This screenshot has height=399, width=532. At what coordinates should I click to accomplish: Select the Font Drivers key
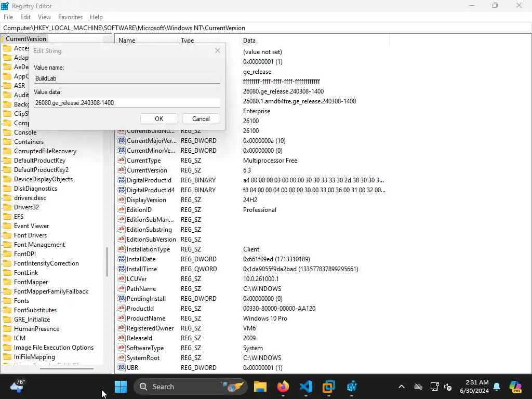coord(30,235)
